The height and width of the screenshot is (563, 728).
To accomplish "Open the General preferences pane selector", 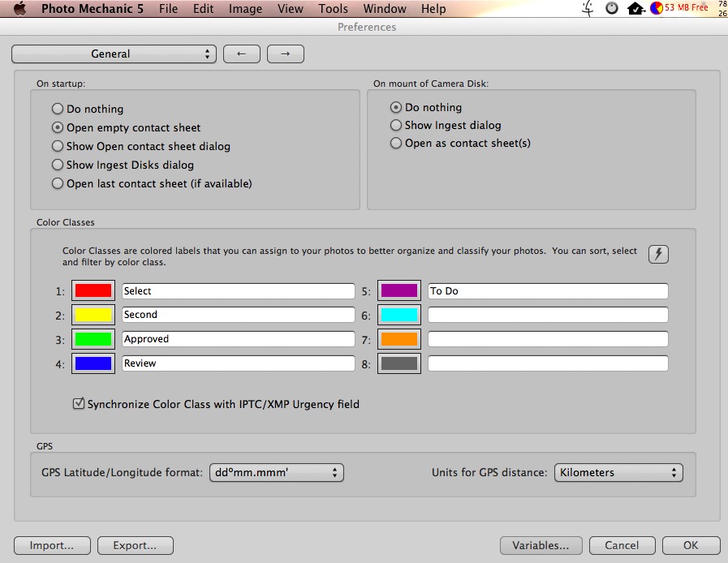I will (x=114, y=54).
